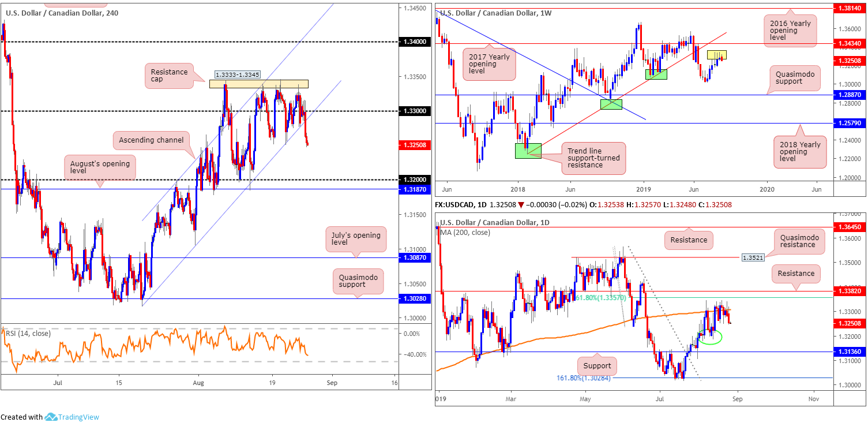Select the red 1.32508 price tag on 240 chart
The height and width of the screenshot is (426, 868).
414,145
